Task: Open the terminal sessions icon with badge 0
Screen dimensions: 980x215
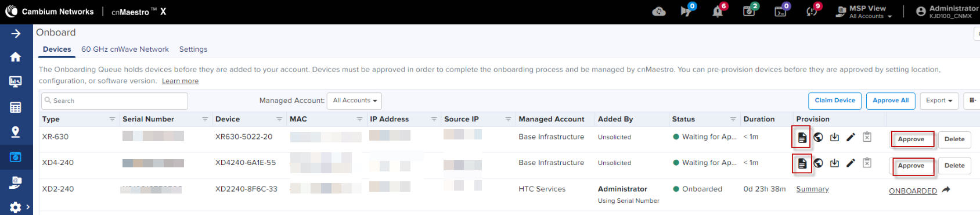Action: click(x=781, y=11)
